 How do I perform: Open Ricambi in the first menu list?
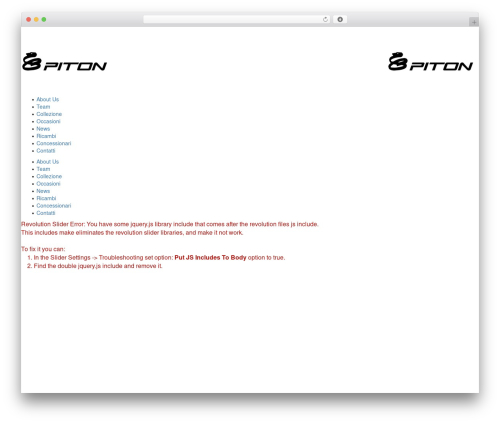[46, 136]
